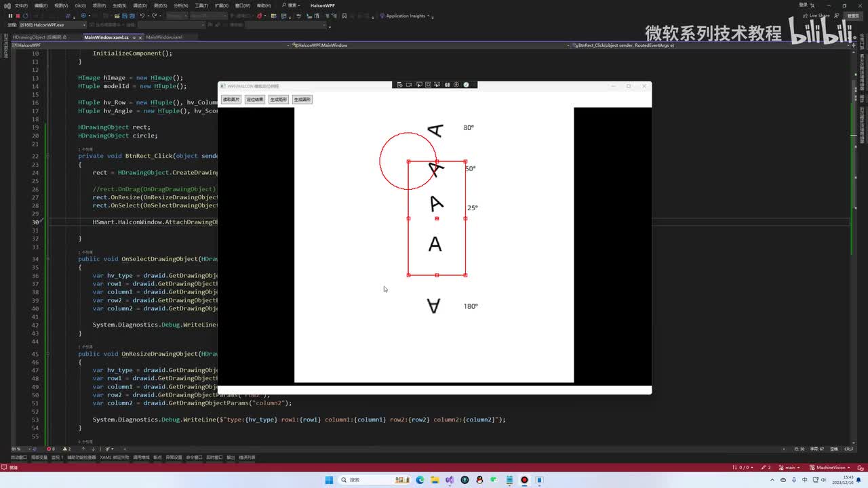868x488 pixels.
Task: Click the MachineVision repository in status bar
Action: [x=829, y=468]
